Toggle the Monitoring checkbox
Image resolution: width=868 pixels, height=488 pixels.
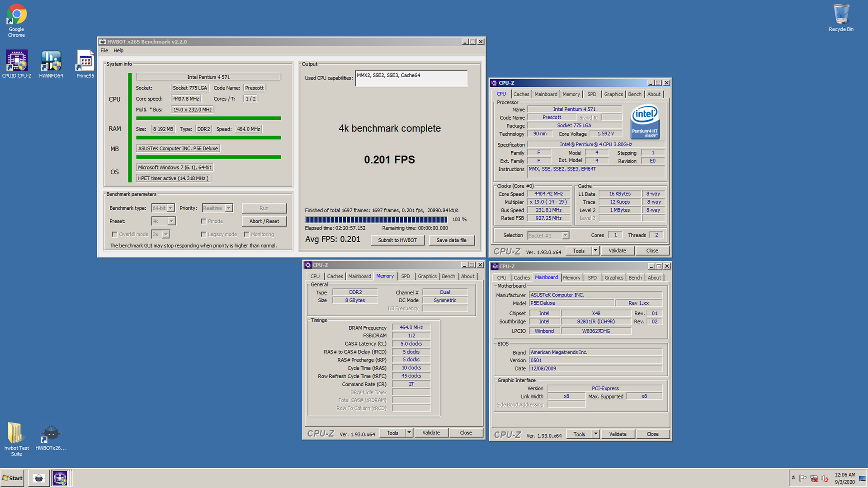click(x=246, y=235)
